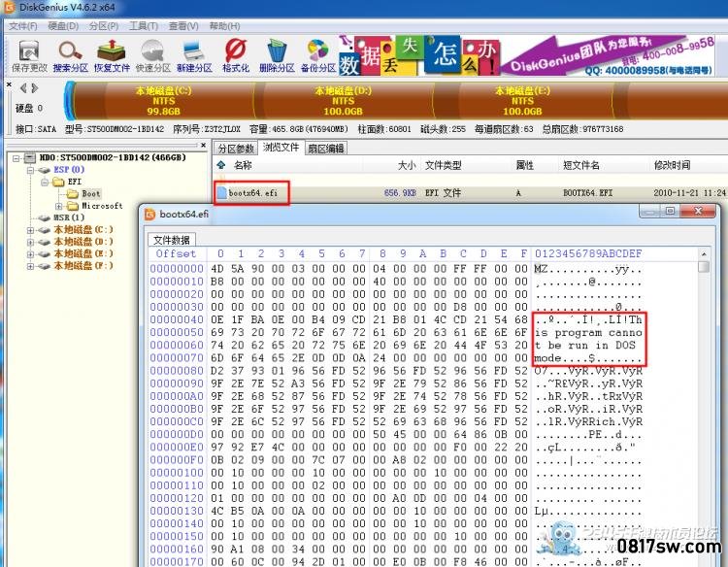Viewport: 728px width, 567px height.
Task: Sort file list by 名称 column
Action: coord(243,165)
